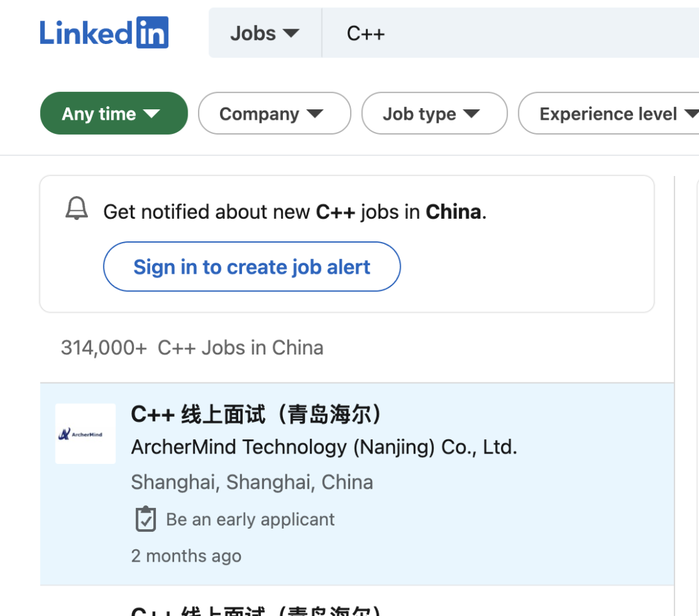699x616 pixels.
Task: Click the early applicant clipboard icon
Action: point(146,519)
